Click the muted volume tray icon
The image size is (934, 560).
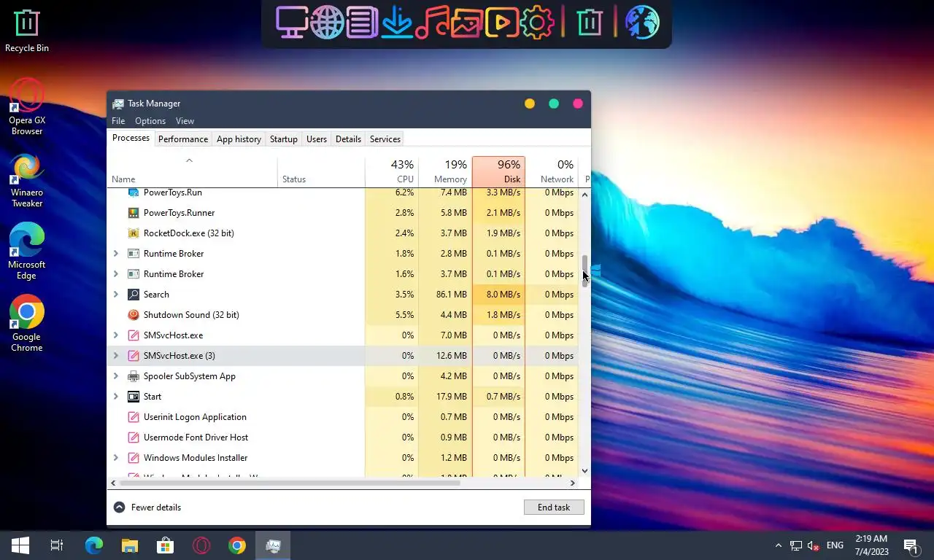pos(814,545)
